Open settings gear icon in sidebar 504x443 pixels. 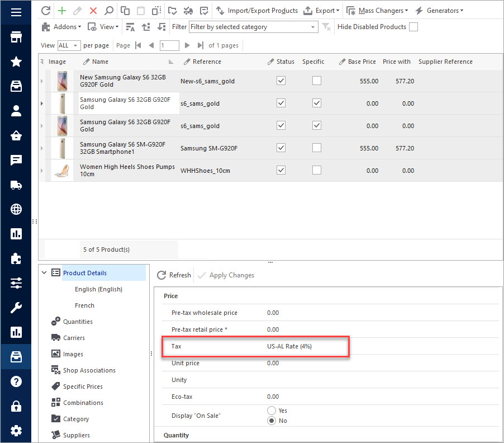coord(16,431)
